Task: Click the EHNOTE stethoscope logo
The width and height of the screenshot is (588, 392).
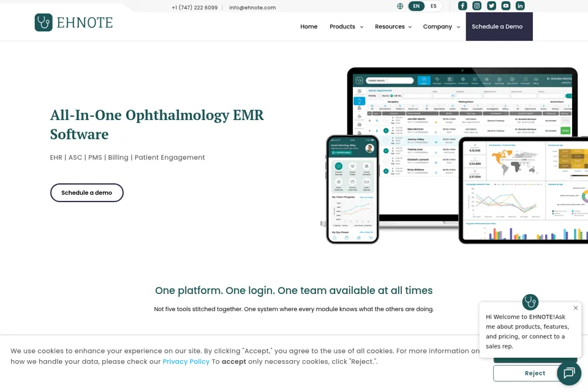Action: (43, 23)
